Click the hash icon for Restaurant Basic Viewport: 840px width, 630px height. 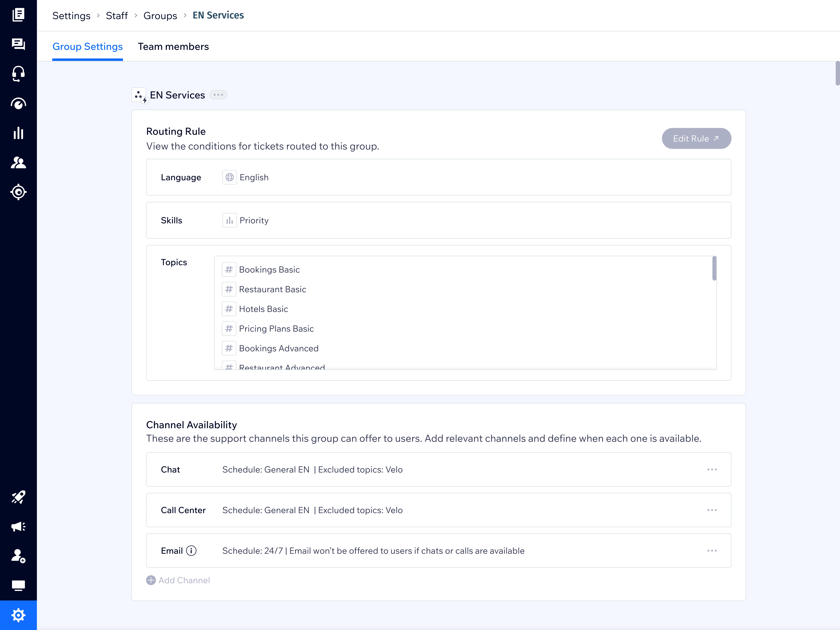pyautogui.click(x=229, y=289)
